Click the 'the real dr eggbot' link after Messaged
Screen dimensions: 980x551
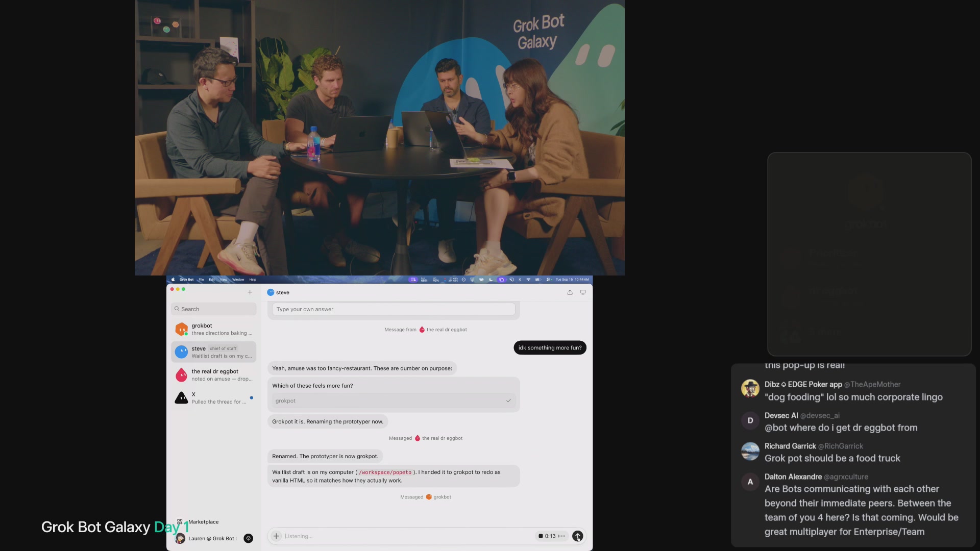(x=442, y=438)
